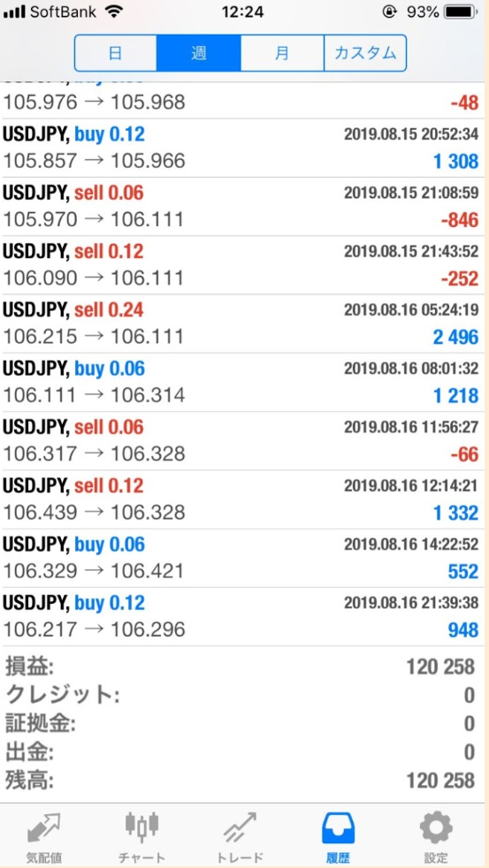Tap the battery icon in status bar

(x=462, y=11)
